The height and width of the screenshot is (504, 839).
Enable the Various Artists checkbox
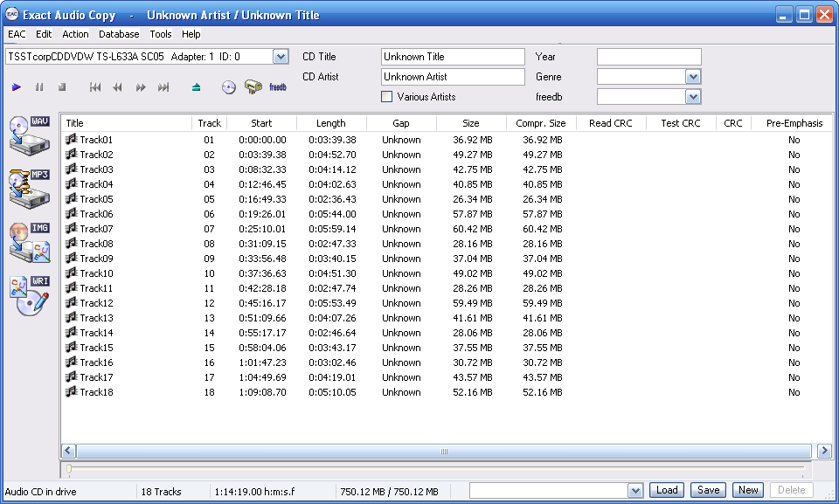tap(387, 97)
